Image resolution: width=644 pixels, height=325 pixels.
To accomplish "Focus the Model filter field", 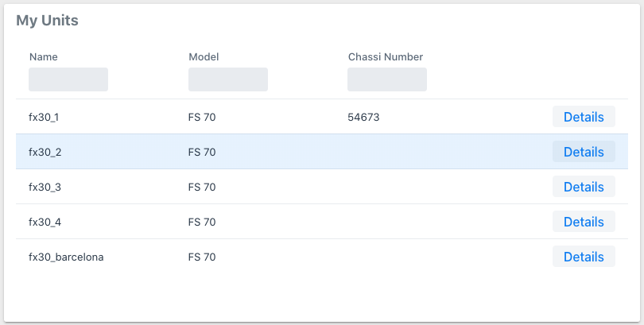I will tap(227, 79).
